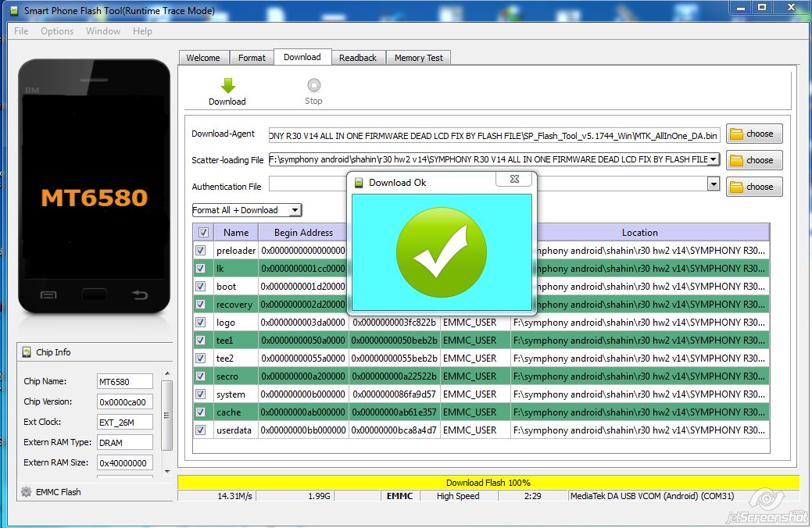Viewport: 812px width, 528px height.
Task: Click the Chip Info panel icon
Action: (27, 352)
